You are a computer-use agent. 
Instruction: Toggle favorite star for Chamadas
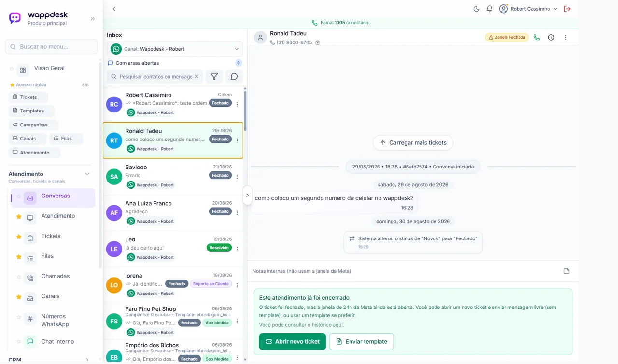tap(19, 277)
